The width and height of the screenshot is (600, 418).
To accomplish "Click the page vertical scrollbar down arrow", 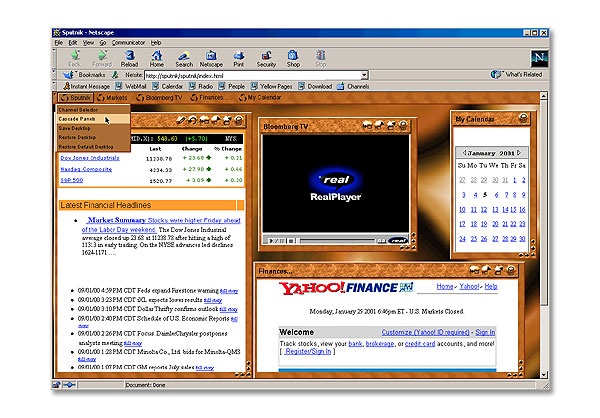I will 544,375.
